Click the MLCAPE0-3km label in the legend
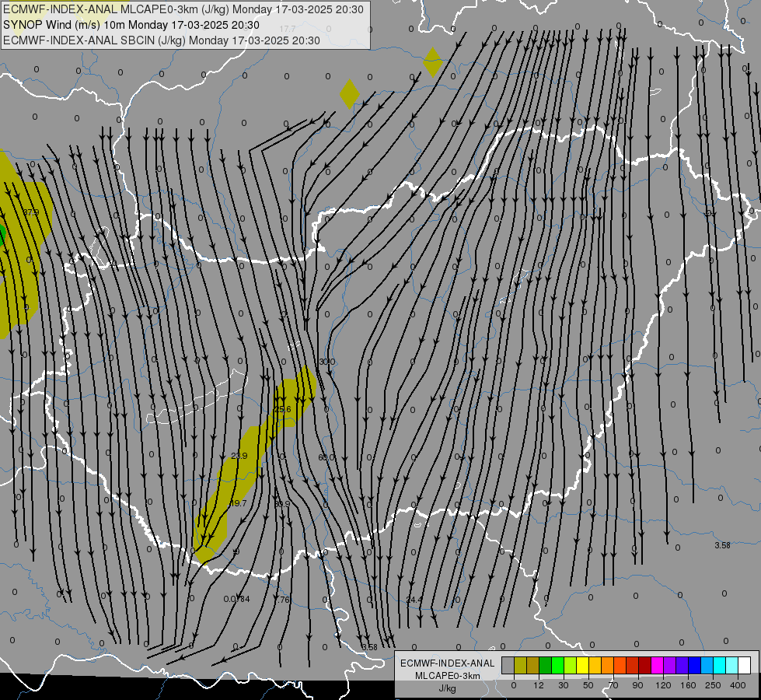Viewport: 761px width, 700px height. 448,676
